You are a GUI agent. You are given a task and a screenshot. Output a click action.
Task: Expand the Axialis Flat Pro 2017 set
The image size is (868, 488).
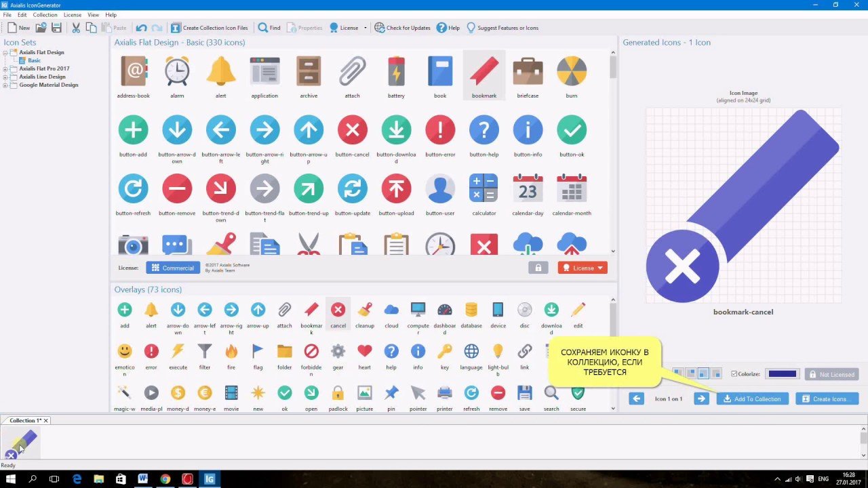tap(5, 68)
